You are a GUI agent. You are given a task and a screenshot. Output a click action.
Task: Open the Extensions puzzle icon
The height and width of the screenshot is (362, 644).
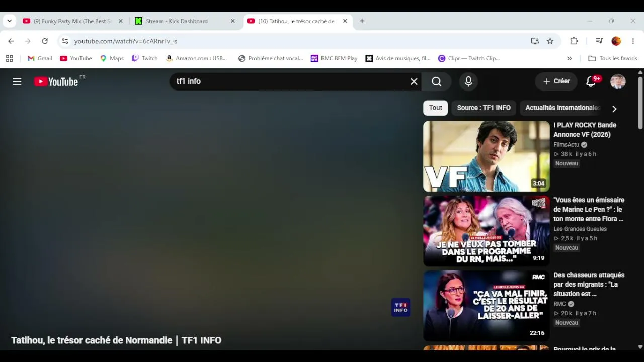click(574, 41)
